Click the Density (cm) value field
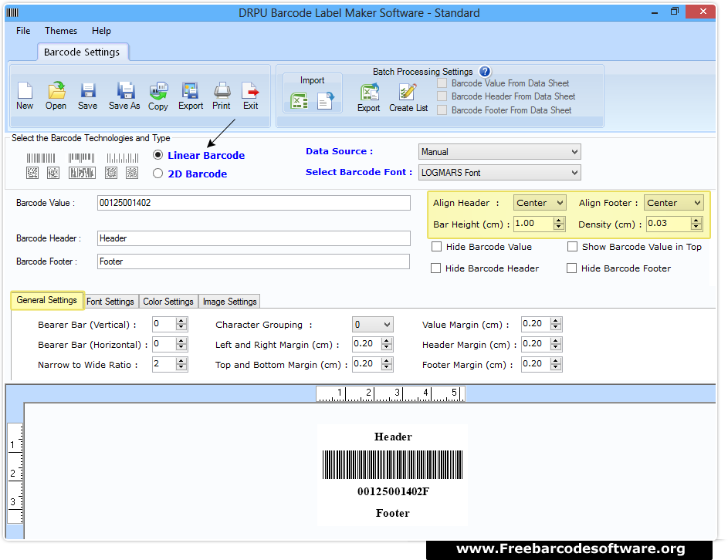 click(x=668, y=224)
